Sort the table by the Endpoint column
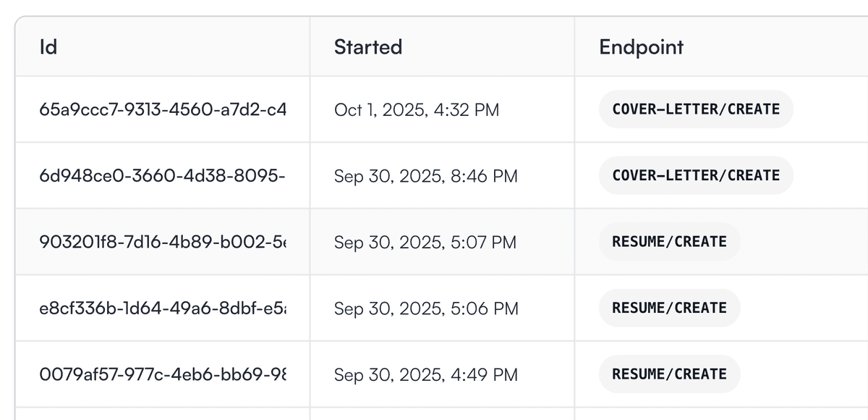This screenshot has height=420, width=868. [641, 47]
